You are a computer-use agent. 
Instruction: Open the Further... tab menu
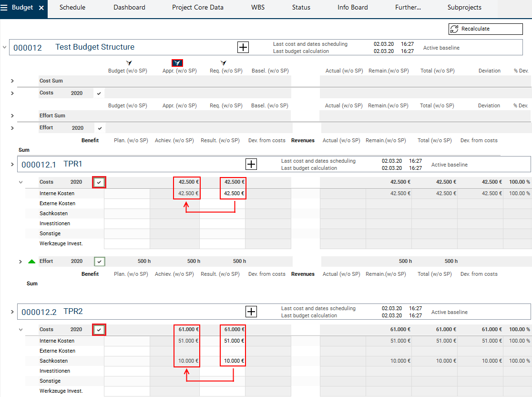click(408, 8)
